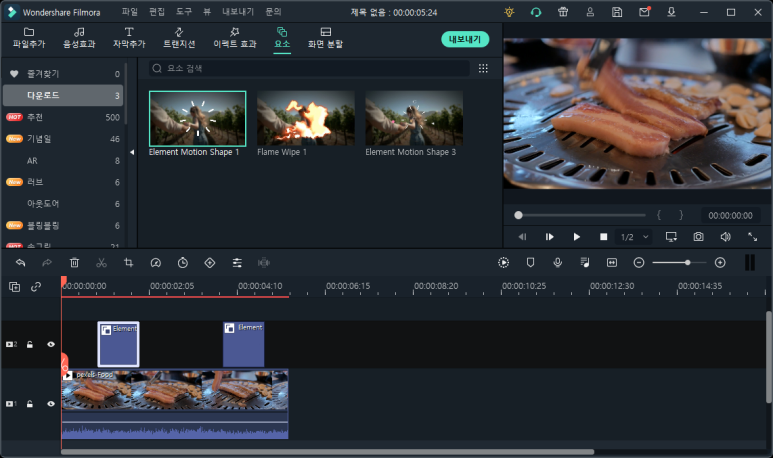
Task: Click the lightbulb tips icon
Action: pyautogui.click(x=509, y=12)
